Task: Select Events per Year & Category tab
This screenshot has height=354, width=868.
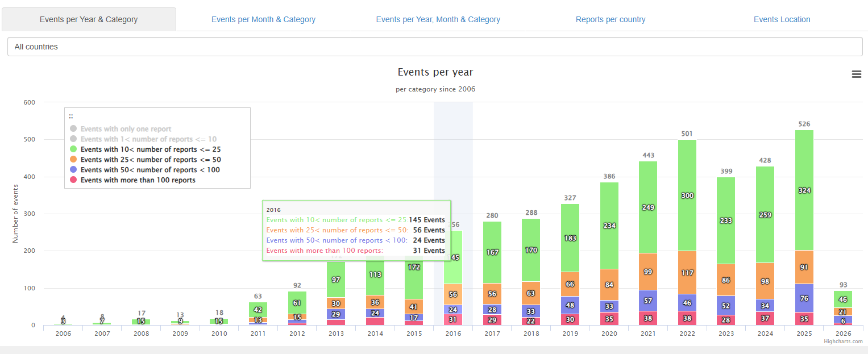Action: 89,19
